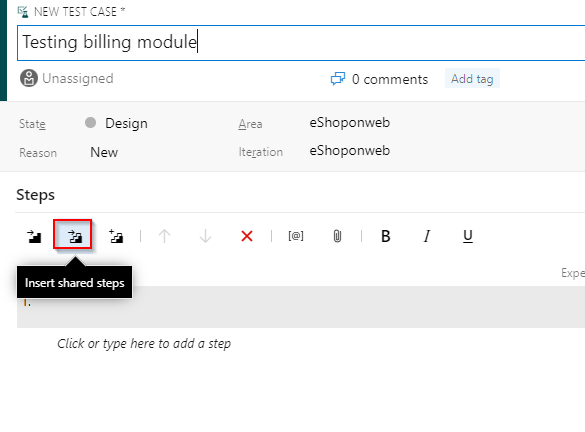Open the Iteration field showing eShoponweb
Screen dimensions: 585x432
[350, 151]
